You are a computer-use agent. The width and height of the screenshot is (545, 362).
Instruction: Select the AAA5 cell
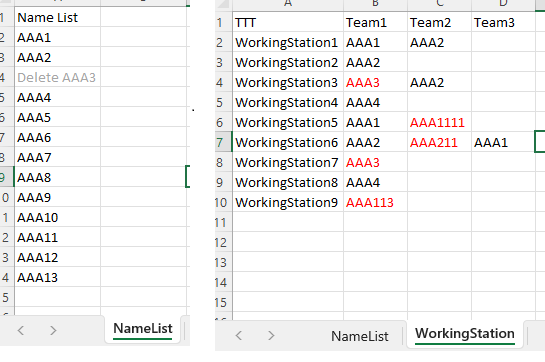(57, 117)
